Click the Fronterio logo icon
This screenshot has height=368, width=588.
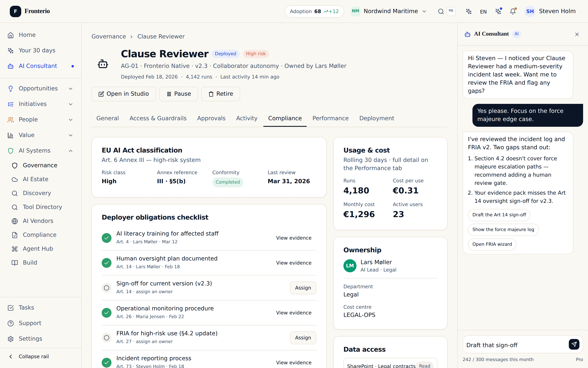15,11
